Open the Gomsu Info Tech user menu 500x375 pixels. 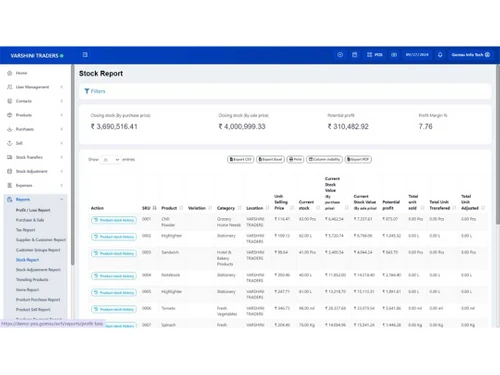tap(471, 55)
